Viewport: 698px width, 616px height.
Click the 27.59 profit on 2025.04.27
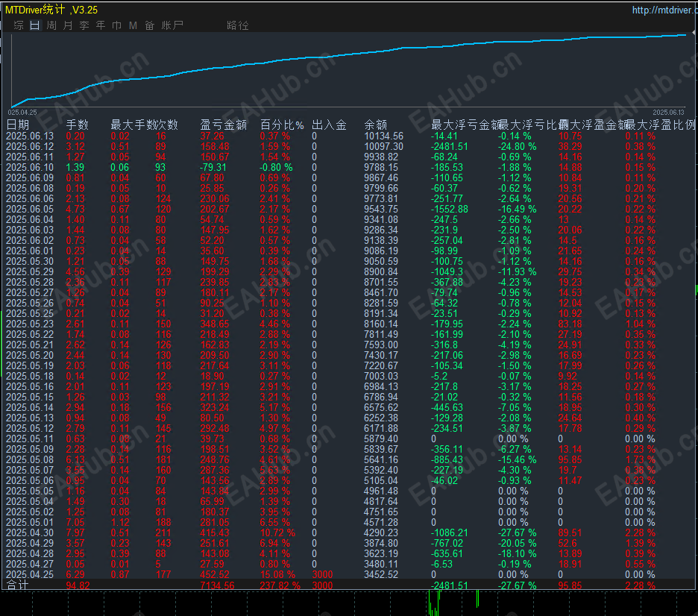pyautogui.click(x=212, y=564)
